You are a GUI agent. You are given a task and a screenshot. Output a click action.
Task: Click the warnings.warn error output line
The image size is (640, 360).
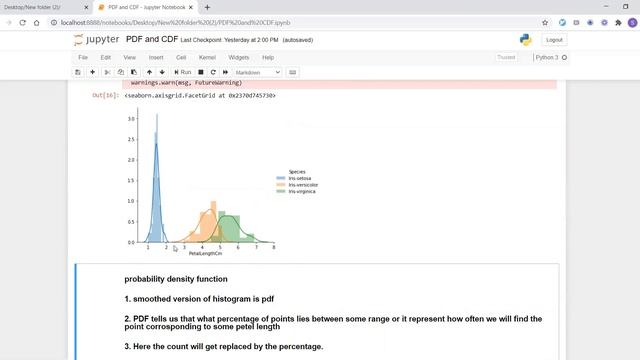187,83
